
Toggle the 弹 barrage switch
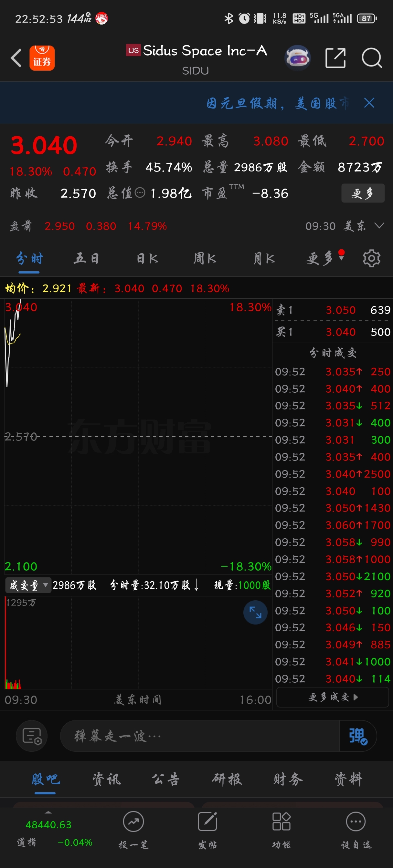point(358,736)
